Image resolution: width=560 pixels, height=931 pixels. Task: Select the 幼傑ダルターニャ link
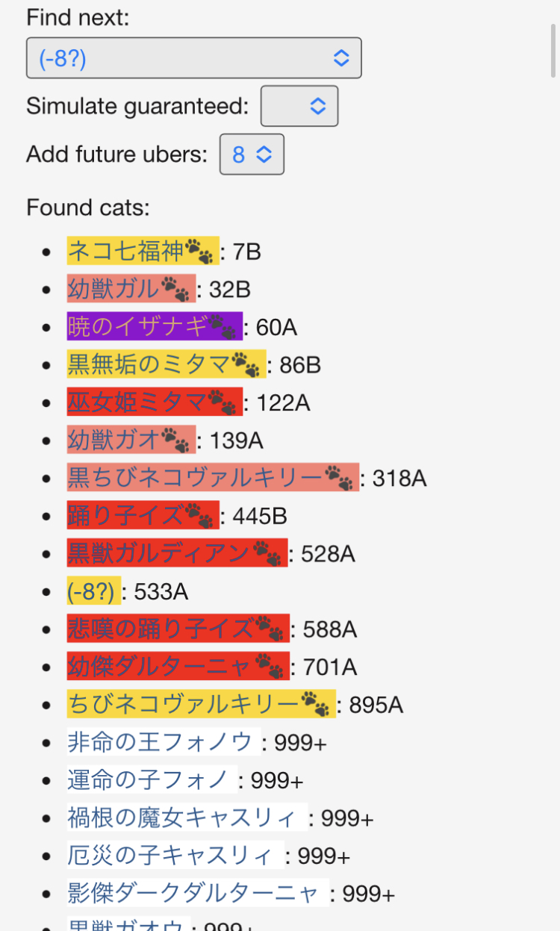click(x=161, y=667)
